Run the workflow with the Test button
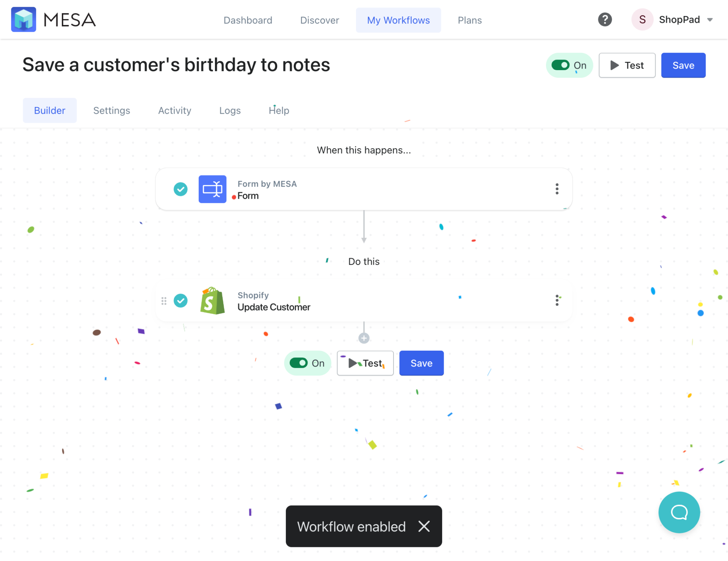 coord(627,65)
